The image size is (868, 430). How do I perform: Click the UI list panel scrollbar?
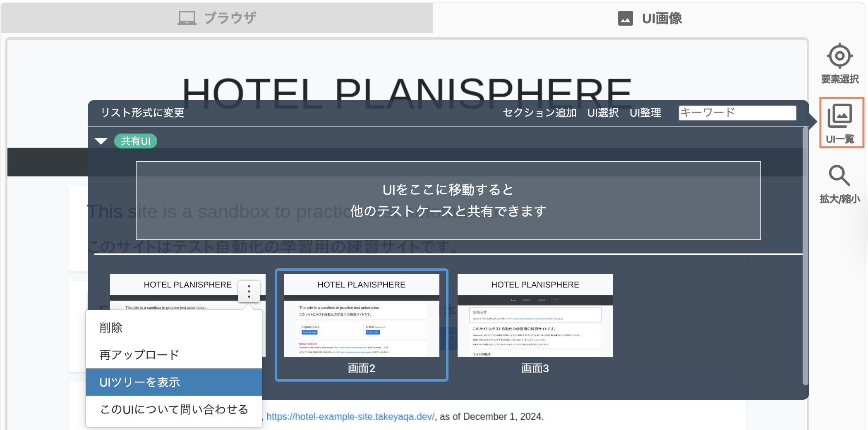[x=805, y=256]
